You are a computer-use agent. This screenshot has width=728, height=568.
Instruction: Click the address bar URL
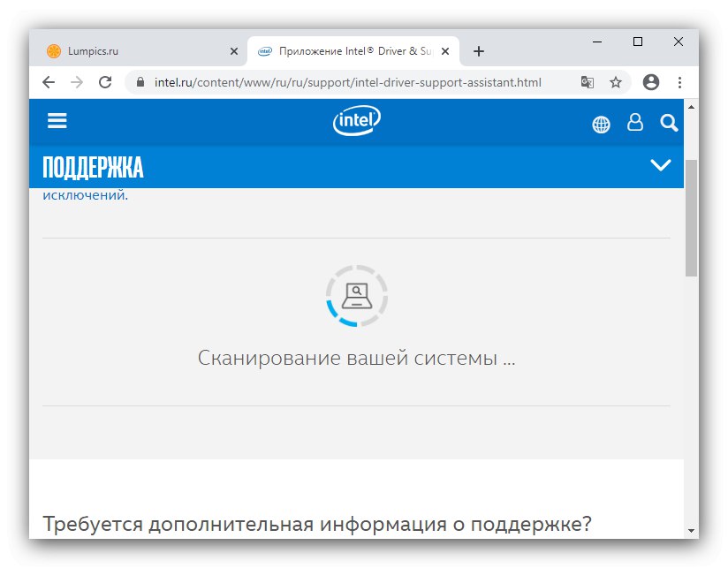click(x=348, y=83)
